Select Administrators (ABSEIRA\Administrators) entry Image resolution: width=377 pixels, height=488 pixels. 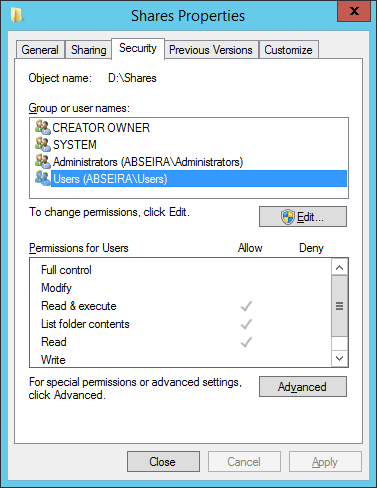tap(148, 162)
